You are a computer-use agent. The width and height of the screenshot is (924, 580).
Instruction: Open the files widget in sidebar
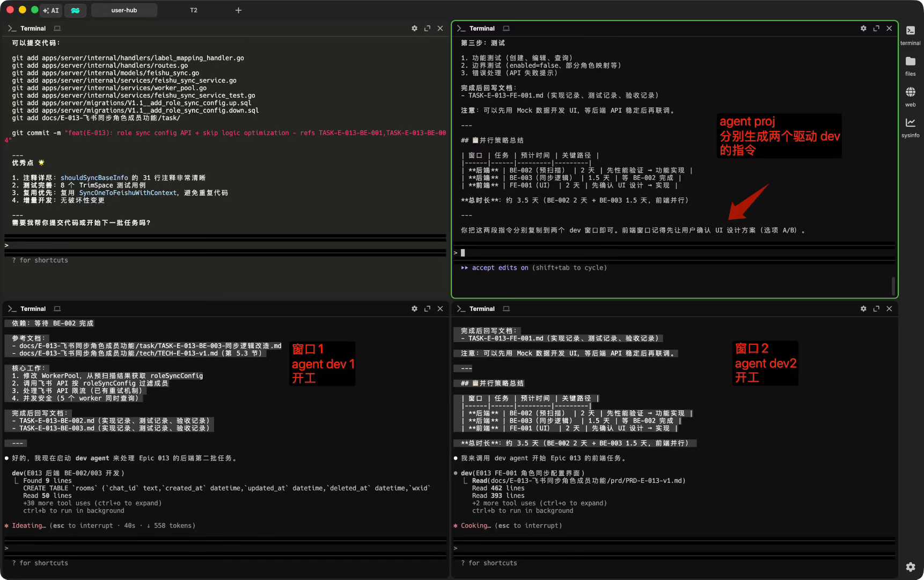pos(910,65)
